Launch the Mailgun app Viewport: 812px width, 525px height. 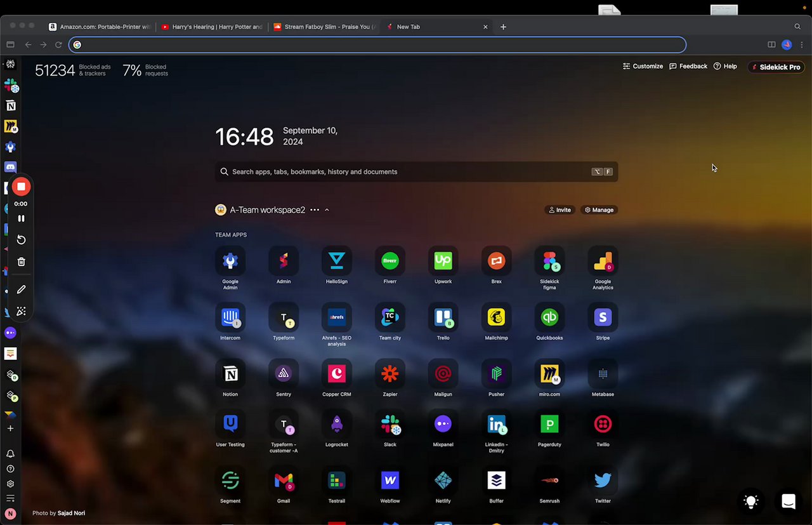tap(443, 374)
